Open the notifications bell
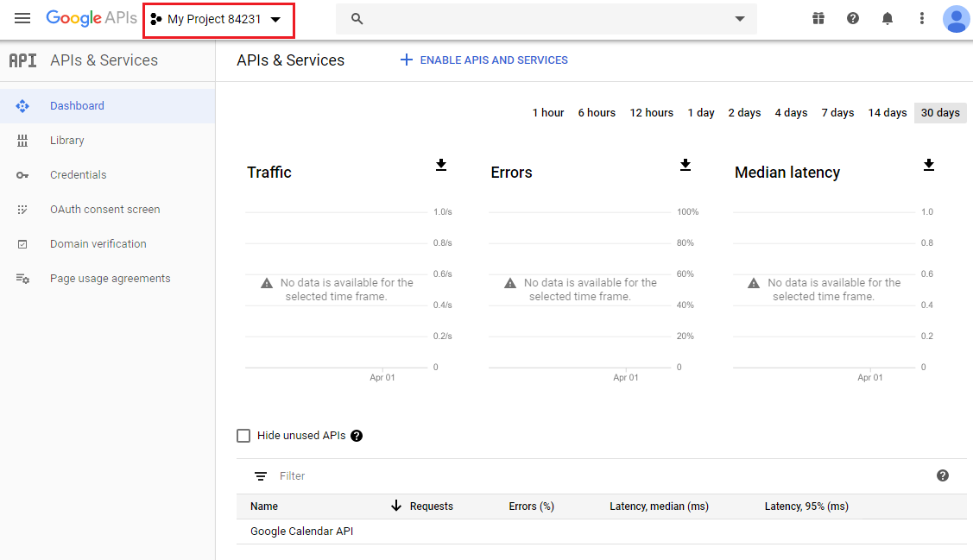 pos(888,19)
